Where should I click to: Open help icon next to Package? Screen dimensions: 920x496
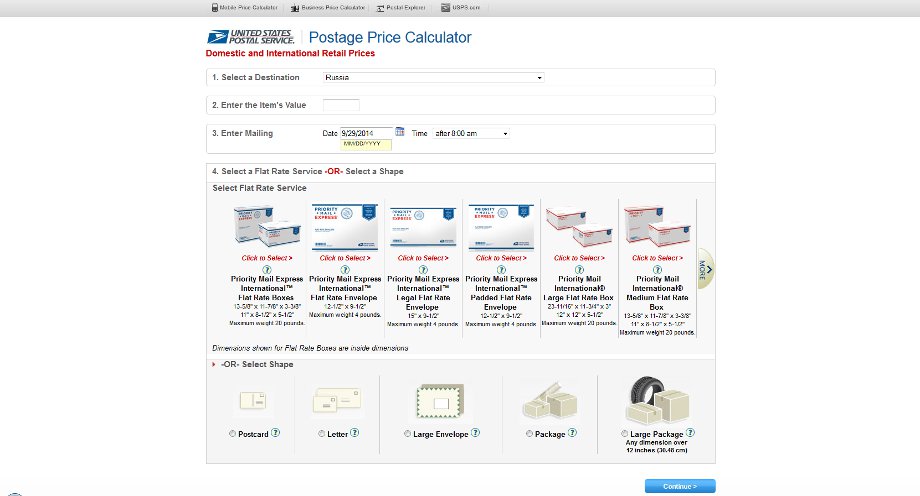tap(572, 433)
